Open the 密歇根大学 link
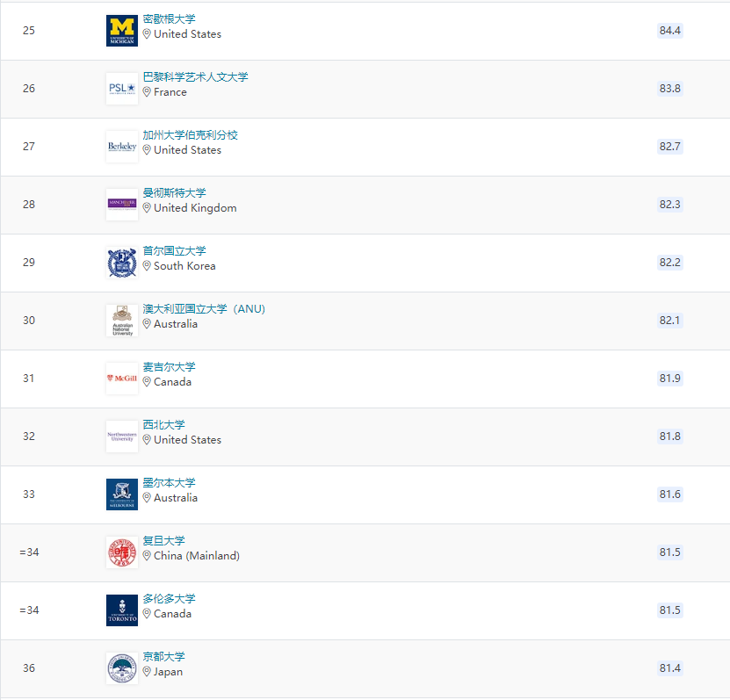Viewport: 730px width, 700px height. click(169, 19)
